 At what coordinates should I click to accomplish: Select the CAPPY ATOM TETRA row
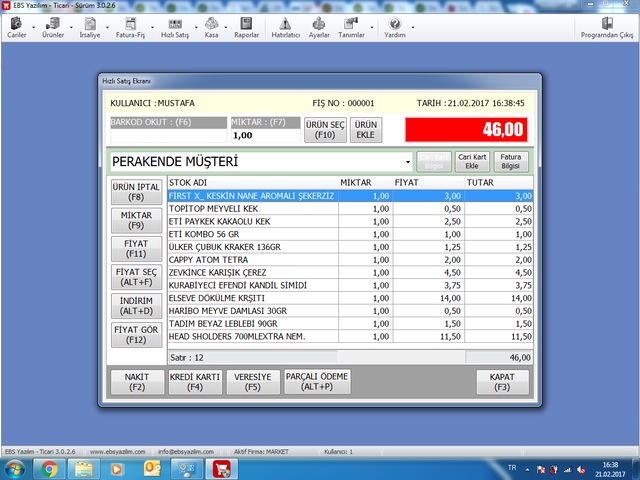tap(350, 260)
